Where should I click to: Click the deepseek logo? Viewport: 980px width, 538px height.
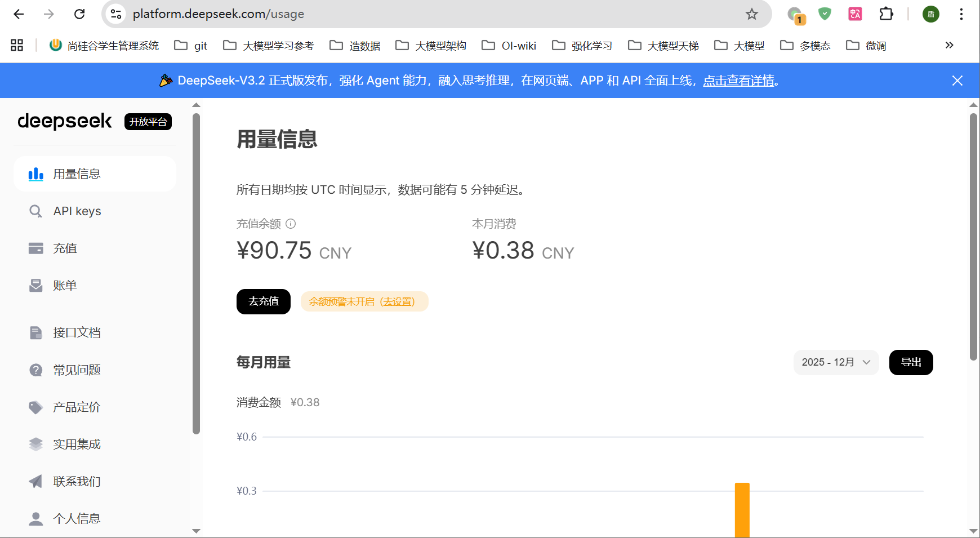click(65, 121)
